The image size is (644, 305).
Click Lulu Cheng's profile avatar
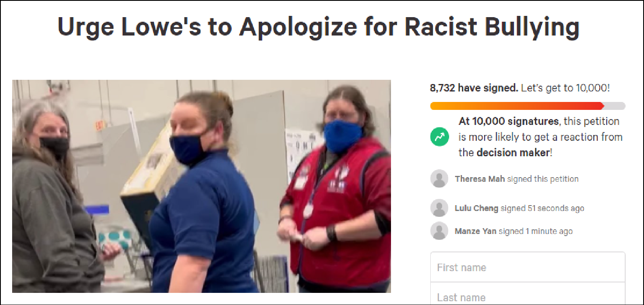click(x=439, y=208)
